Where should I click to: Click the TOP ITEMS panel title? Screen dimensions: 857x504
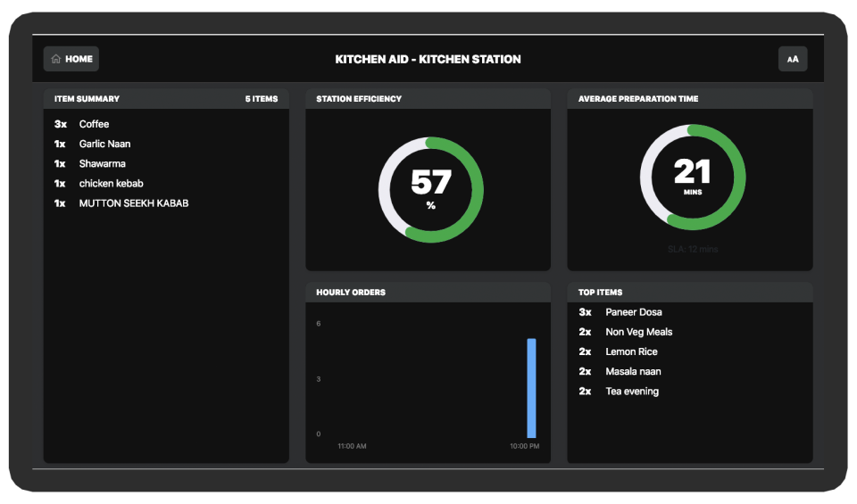600,292
